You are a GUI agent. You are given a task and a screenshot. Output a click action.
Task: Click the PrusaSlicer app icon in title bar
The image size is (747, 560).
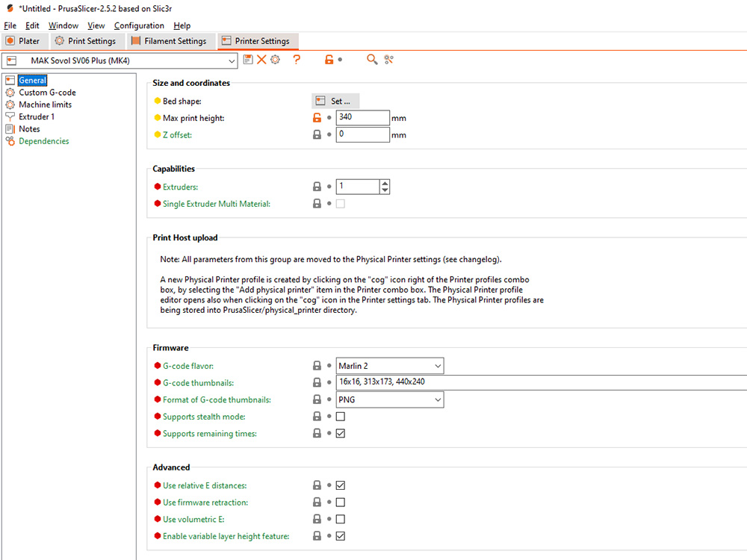point(10,8)
